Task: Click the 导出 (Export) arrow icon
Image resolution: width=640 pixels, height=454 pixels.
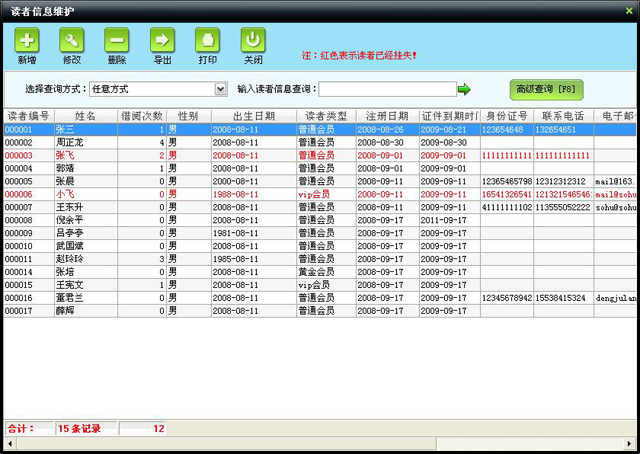Action: coord(162,41)
